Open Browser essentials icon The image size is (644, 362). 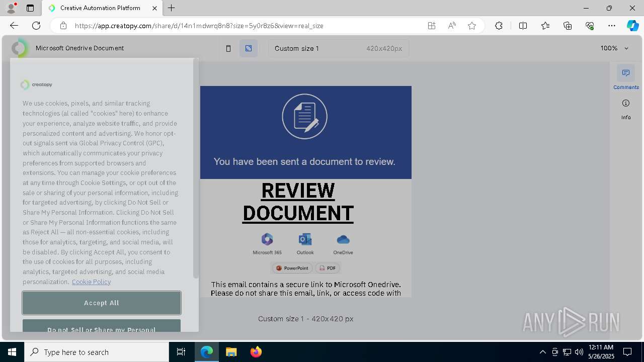(590, 26)
